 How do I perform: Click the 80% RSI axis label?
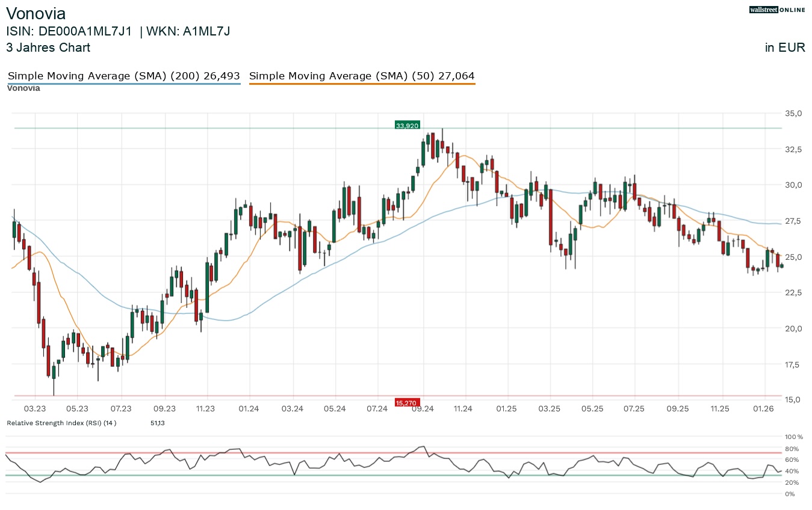pyautogui.click(x=791, y=449)
